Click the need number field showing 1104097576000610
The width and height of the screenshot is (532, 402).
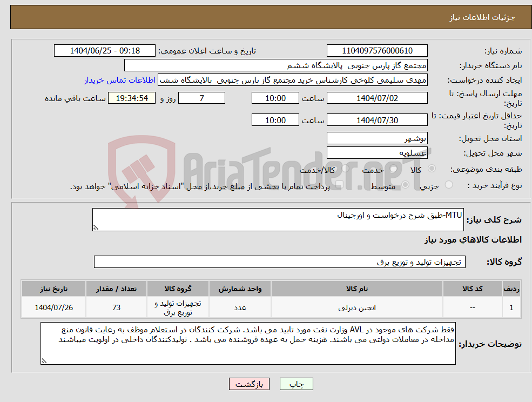[x=376, y=50]
